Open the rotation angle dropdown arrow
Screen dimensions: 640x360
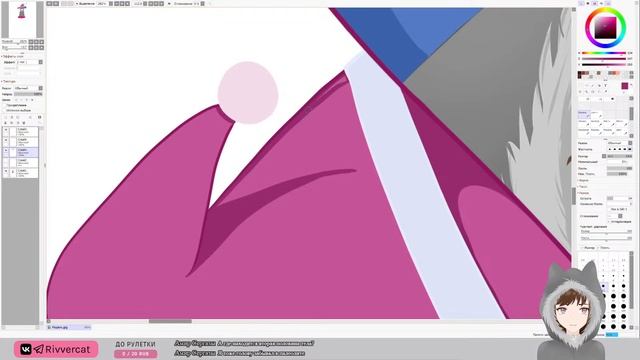coord(145,3)
